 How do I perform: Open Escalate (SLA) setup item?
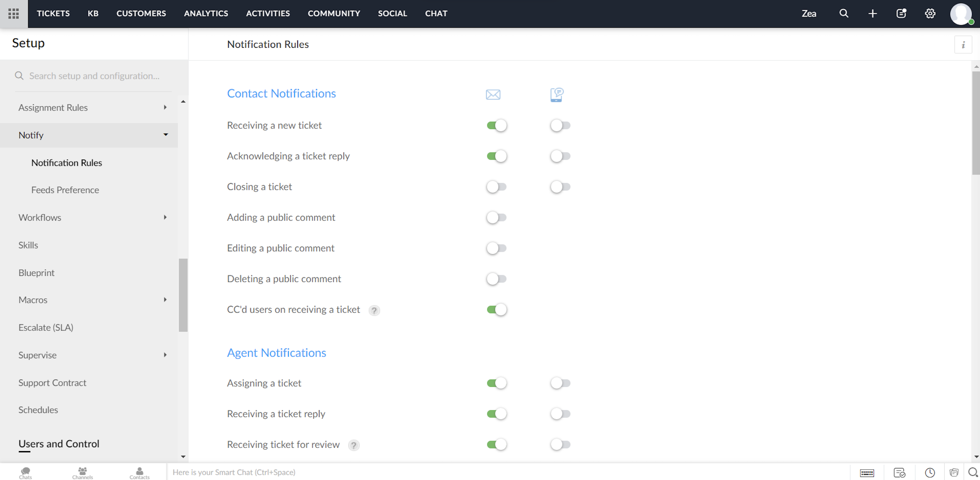(x=46, y=327)
